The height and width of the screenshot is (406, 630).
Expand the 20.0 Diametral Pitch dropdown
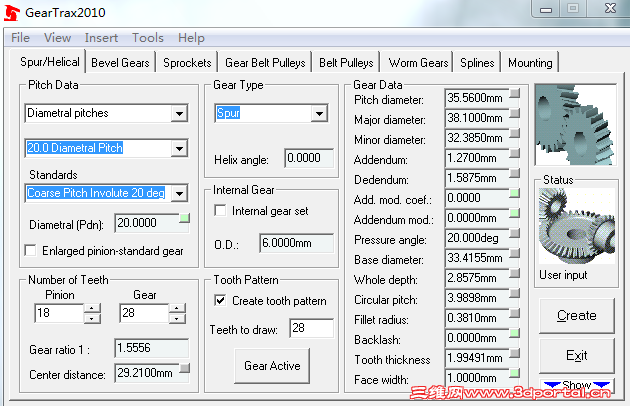[179, 148]
